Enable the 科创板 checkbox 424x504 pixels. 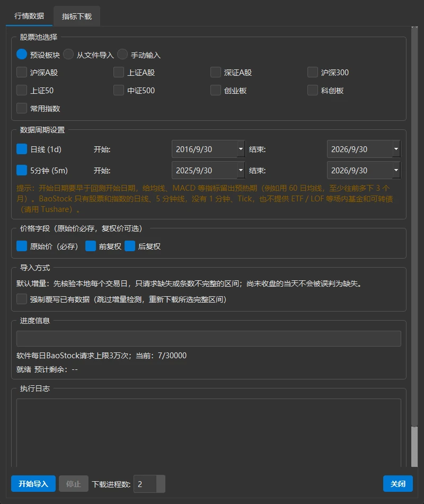click(x=313, y=90)
